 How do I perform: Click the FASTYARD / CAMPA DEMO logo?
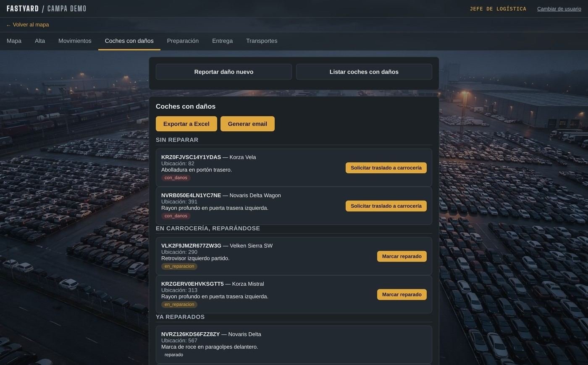[x=47, y=9]
